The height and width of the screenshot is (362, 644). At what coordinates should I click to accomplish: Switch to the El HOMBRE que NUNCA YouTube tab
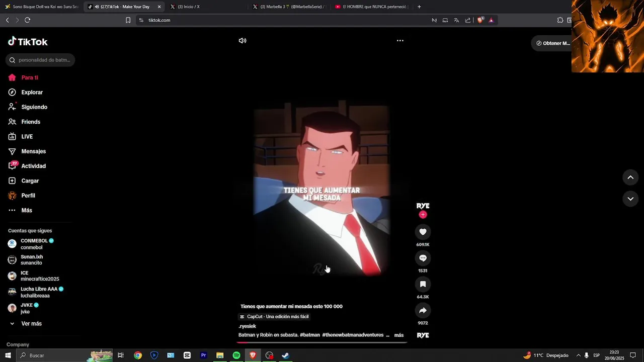pyautogui.click(x=371, y=7)
